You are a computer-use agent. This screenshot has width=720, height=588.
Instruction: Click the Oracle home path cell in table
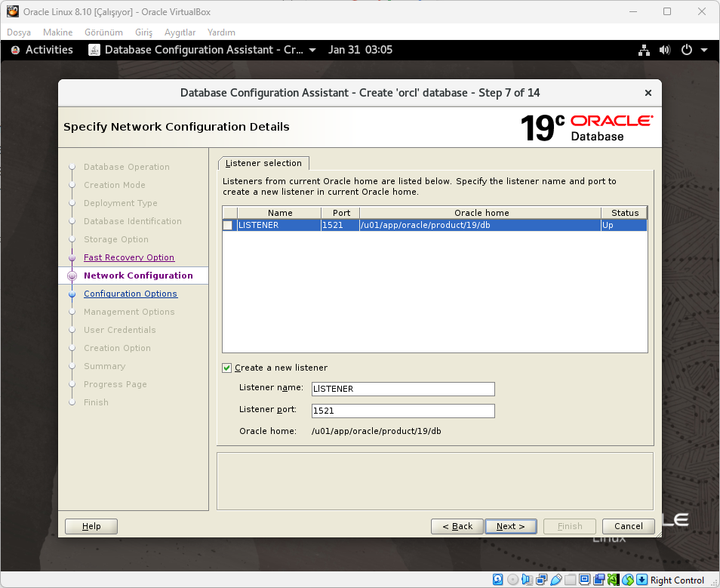tap(480, 225)
